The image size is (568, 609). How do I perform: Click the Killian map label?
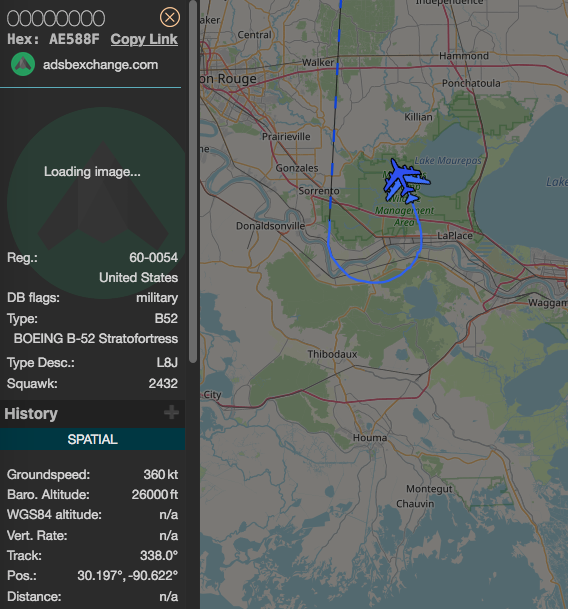[x=418, y=117]
